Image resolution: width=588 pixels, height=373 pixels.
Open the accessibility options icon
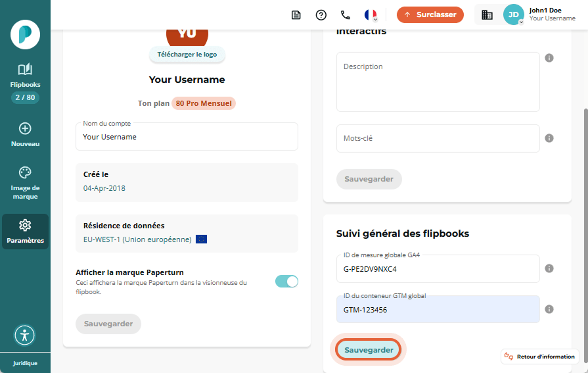click(x=25, y=335)
